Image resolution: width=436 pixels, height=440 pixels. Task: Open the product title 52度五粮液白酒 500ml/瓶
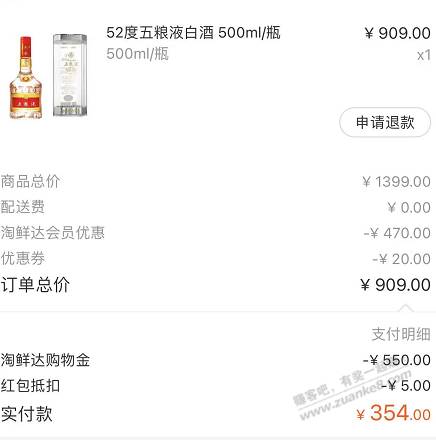click(x=193, y=33)
